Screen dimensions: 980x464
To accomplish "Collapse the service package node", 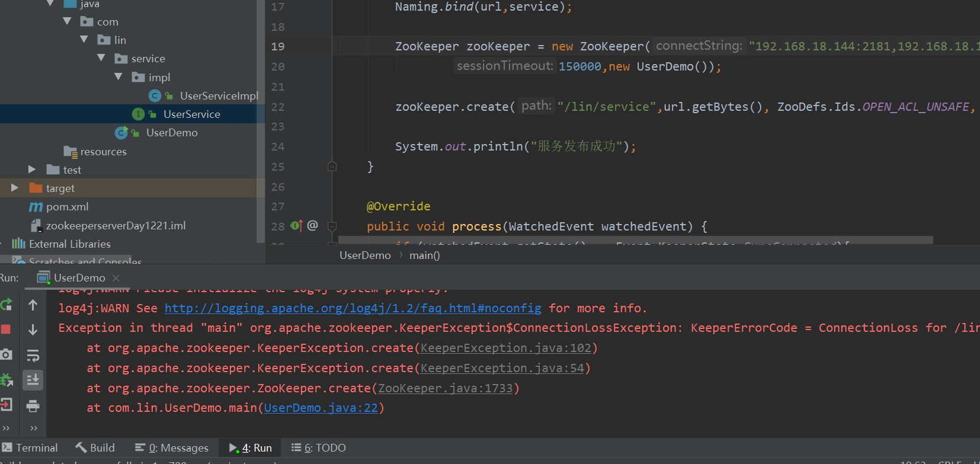I will (101, 58).
